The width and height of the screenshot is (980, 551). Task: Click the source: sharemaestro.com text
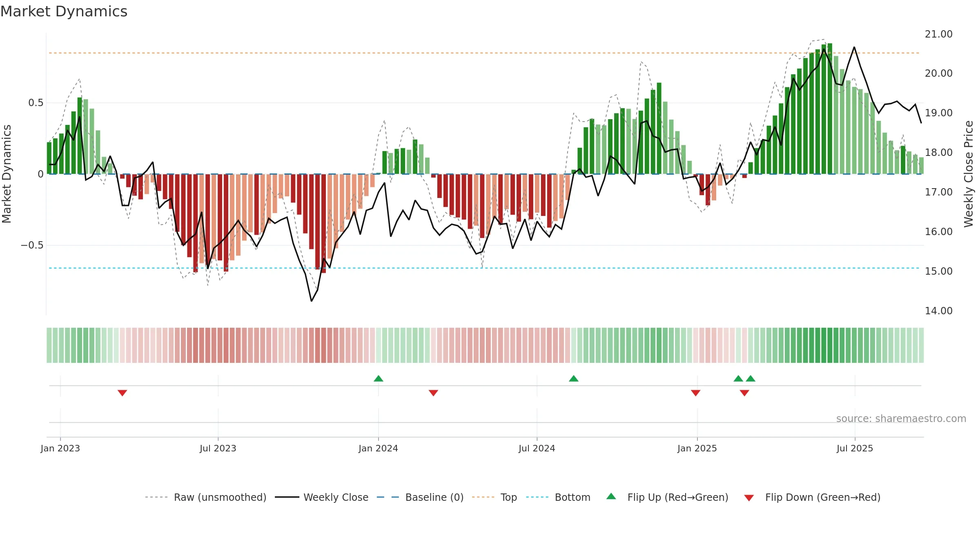(901, 418)
